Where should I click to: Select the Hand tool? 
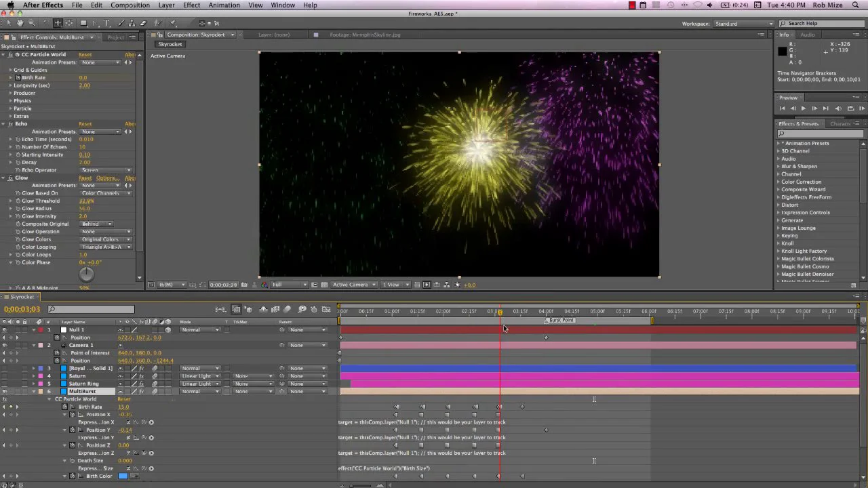tap(20, 23)
